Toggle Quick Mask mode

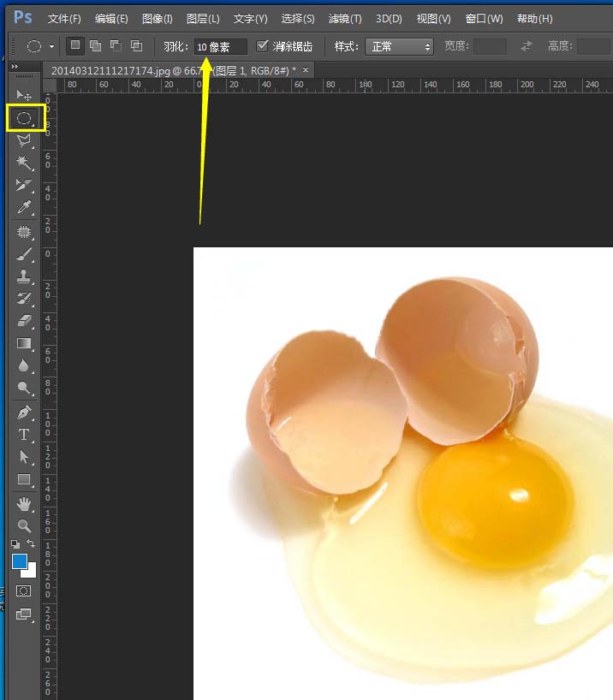23,590
